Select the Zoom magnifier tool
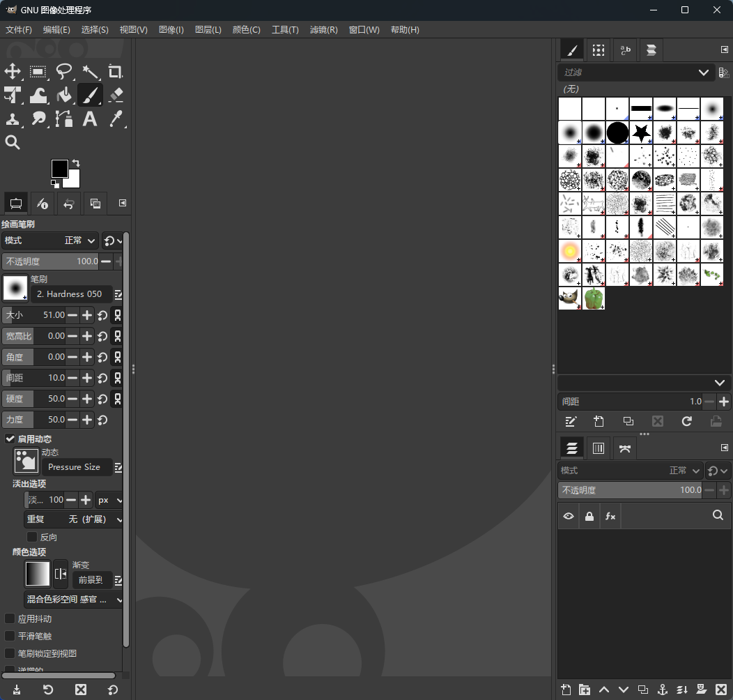Screen dimensions: 733x700 tap(13, 142)
